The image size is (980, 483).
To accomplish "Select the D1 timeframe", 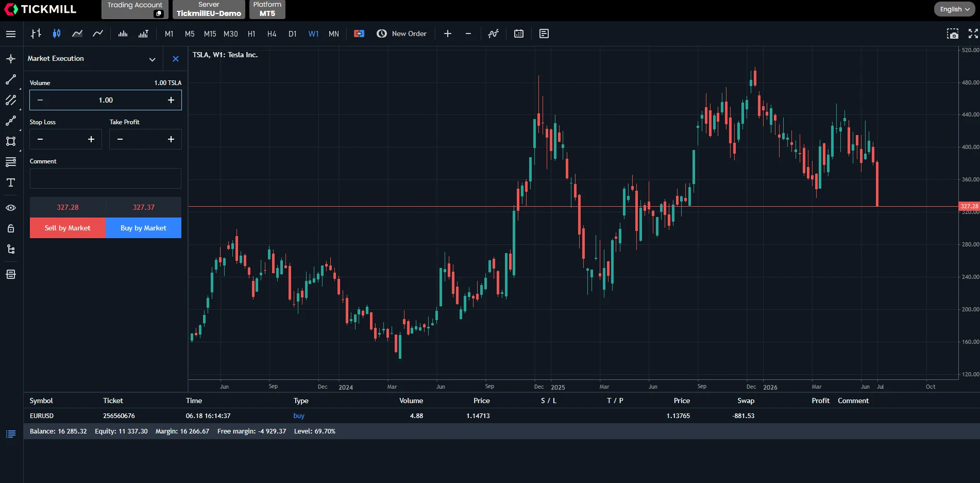I will pos(293,34).
